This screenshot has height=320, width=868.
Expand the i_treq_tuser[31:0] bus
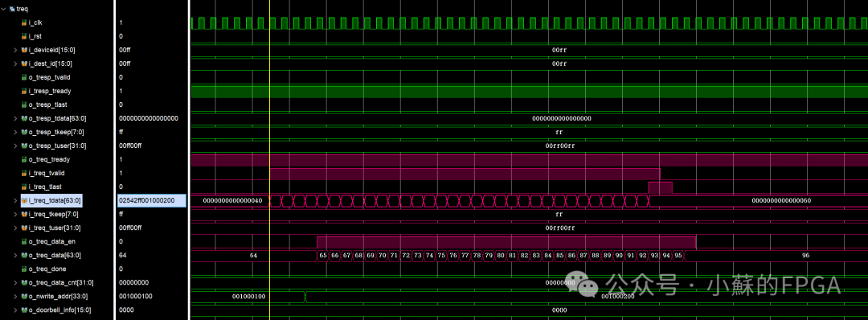(15, 228)
